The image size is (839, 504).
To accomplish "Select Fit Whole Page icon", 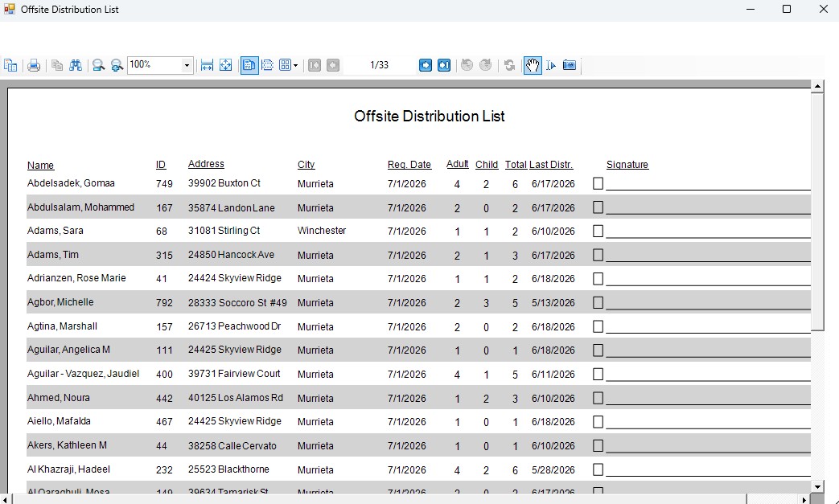I will click(x=226, y=65).
